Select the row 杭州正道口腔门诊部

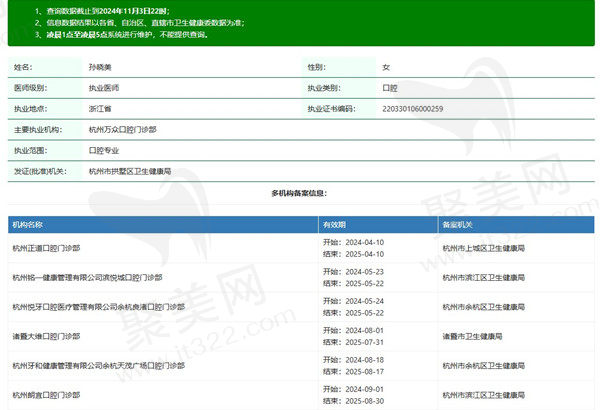click(46, 248)
